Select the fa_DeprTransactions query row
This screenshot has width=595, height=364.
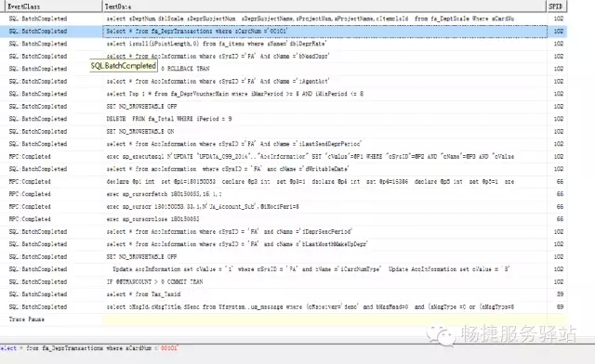(284, 31)
